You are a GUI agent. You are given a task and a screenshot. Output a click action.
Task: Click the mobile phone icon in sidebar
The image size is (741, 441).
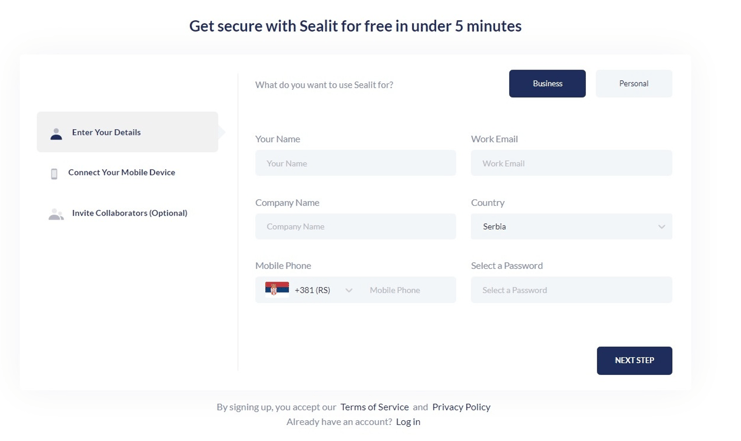coord(54,174)
